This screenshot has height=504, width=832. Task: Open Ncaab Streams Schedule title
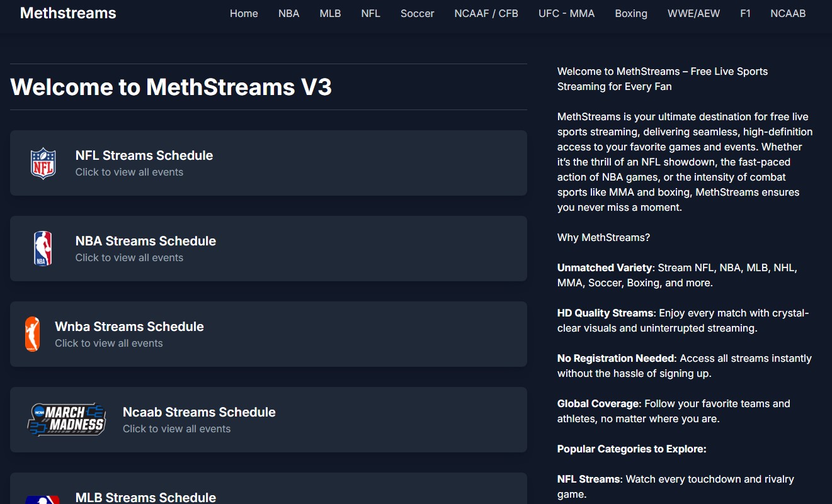199,412
